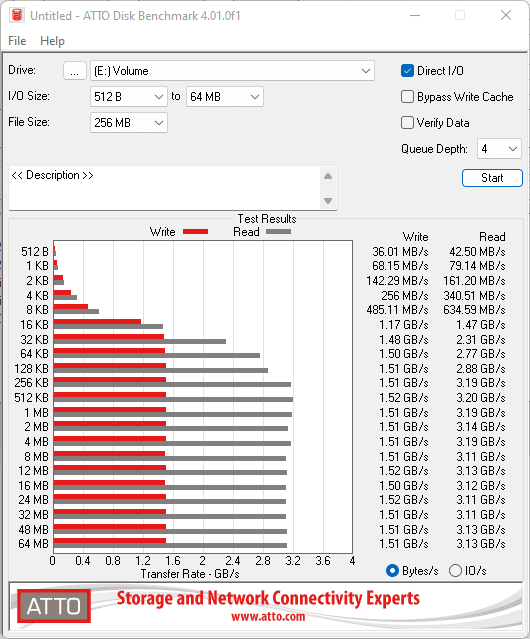Click the 64 MB row label in chart
This screenshot has height=639, width=530.
click(33, 544)
